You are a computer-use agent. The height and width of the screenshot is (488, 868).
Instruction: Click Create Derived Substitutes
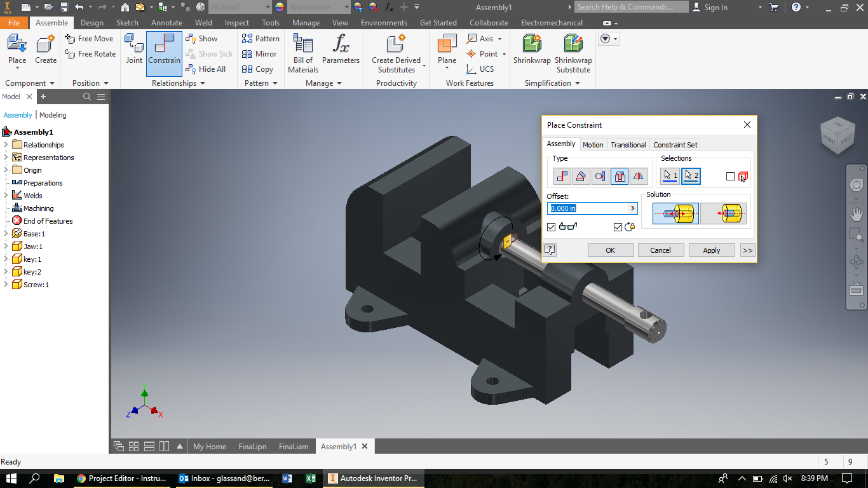coord(396,53)
